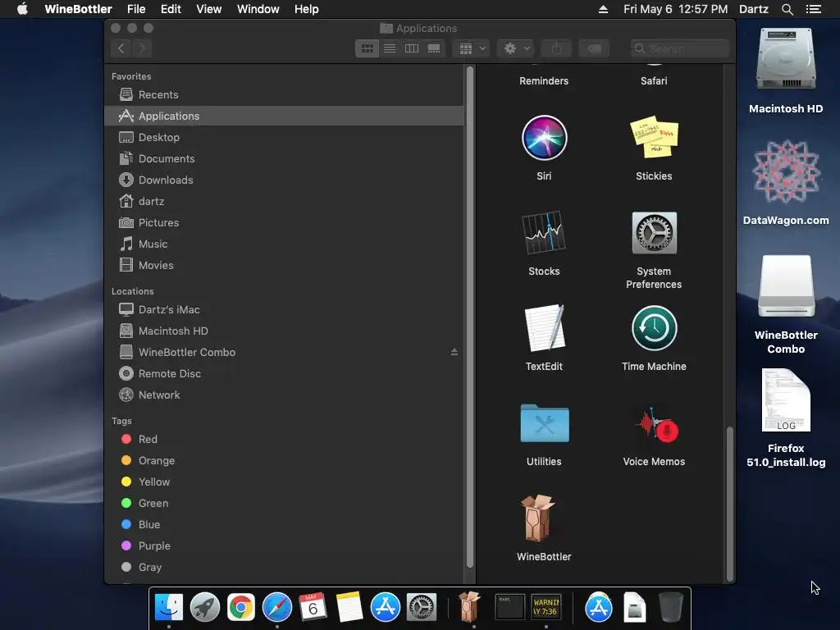Viewport: 840px width, 630px height.
Task: Select Network in the sidebar
Action: (285, 395)
